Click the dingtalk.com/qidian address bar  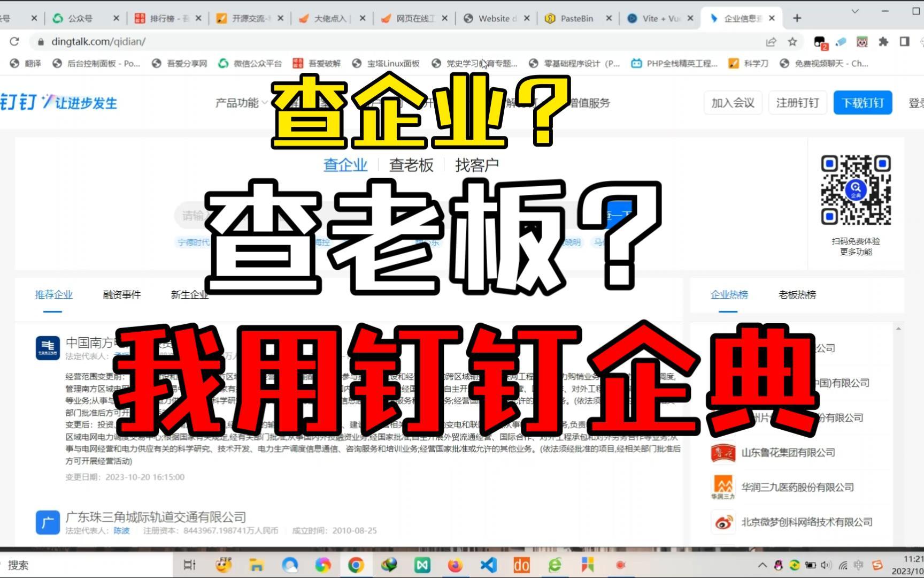(396, 41)
